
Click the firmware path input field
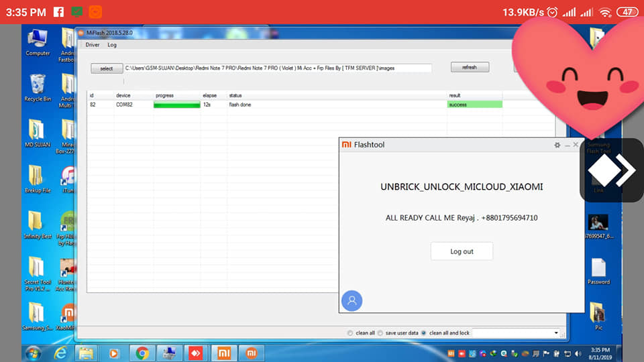278,68
